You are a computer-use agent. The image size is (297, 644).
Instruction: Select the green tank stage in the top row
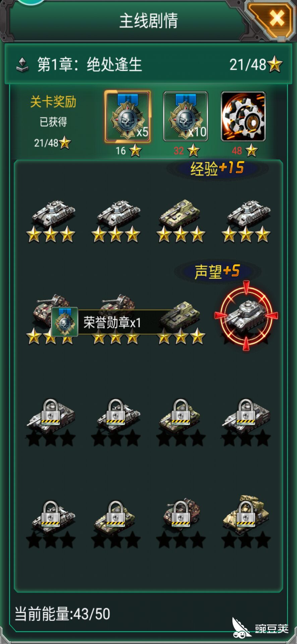tap(181, 220)
